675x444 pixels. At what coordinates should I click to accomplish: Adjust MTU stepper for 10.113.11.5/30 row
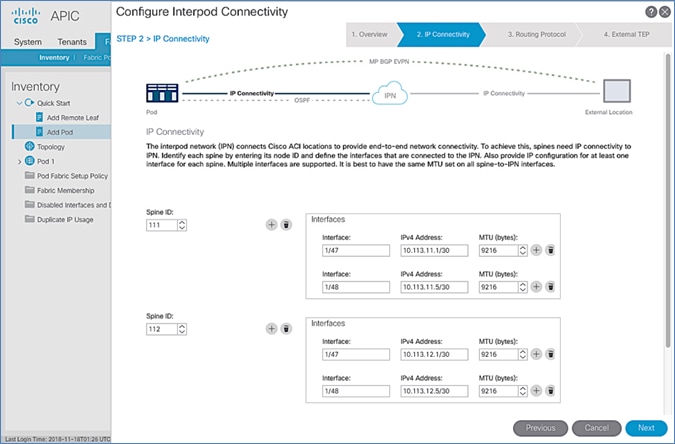coord(523,287)
